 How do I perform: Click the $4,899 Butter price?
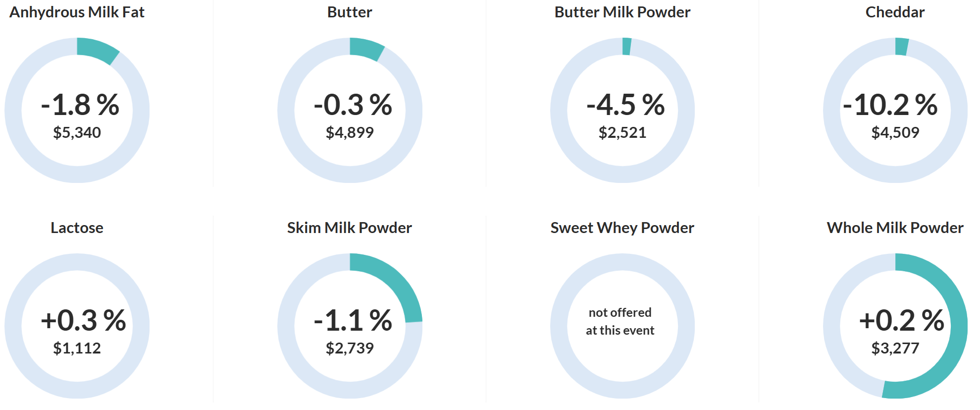click(x=350, y=132)
